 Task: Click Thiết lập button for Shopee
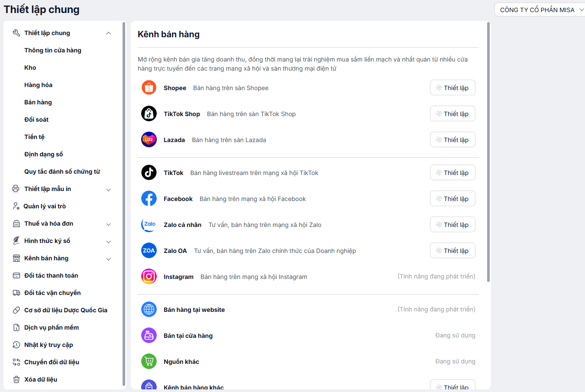[452, 87]
